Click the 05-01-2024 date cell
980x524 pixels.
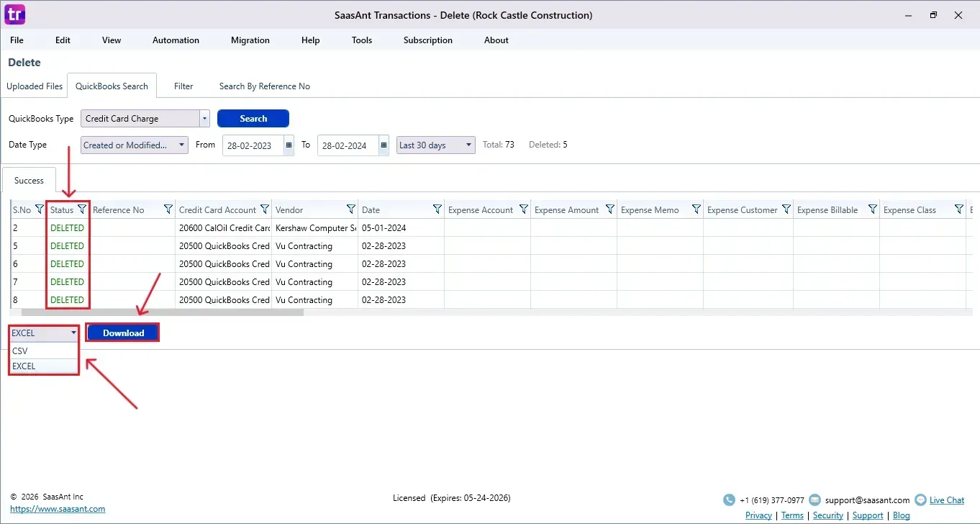(x=401, y=228)
